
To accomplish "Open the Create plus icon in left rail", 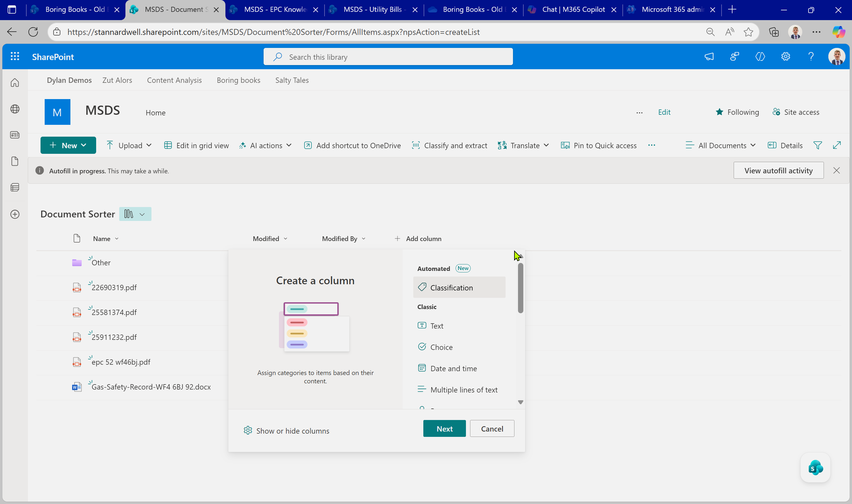I will coord(14,214).
